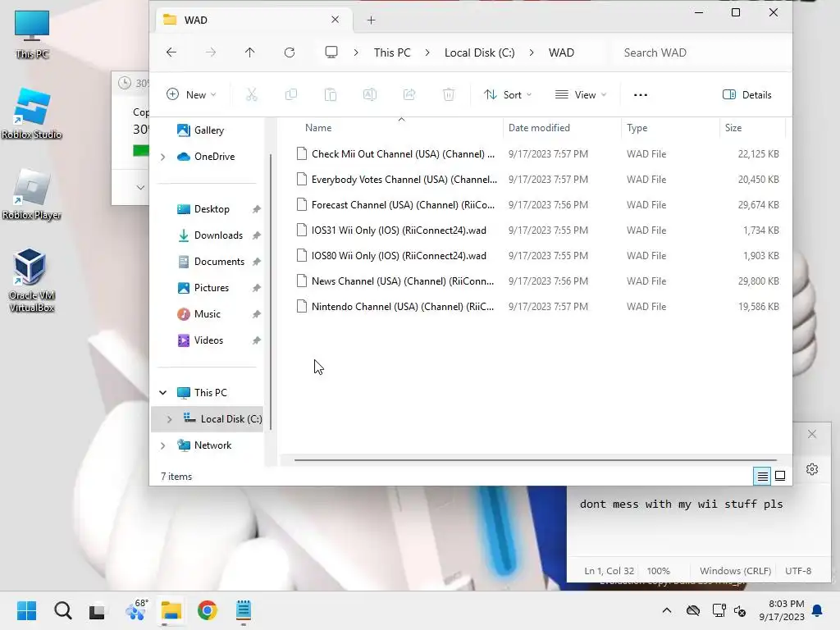
Task: Open Windows Start menu
Action: click(x=26, y=610)
